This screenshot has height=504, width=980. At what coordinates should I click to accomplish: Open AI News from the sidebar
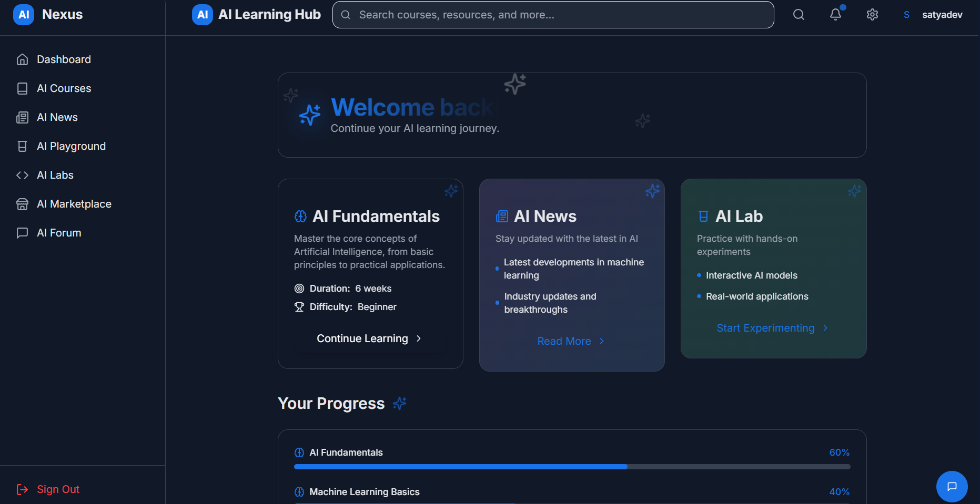[x=57, y=117]
